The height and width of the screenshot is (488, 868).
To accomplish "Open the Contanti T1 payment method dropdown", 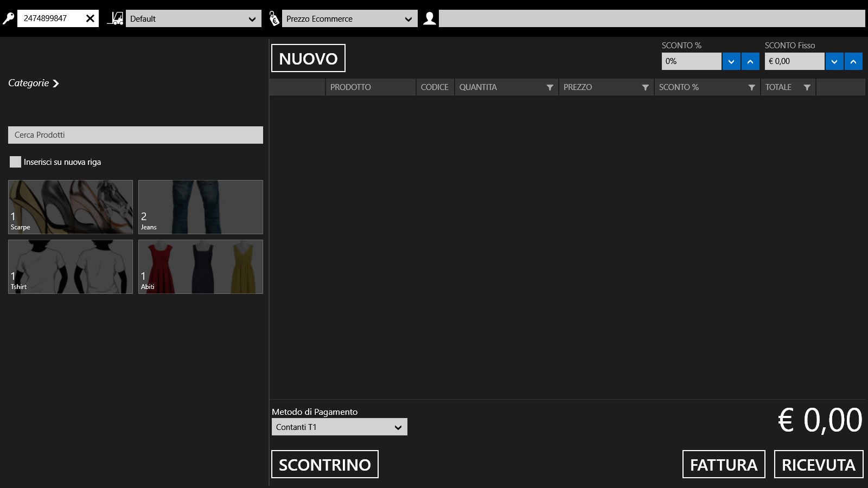I will coord(339,427).
